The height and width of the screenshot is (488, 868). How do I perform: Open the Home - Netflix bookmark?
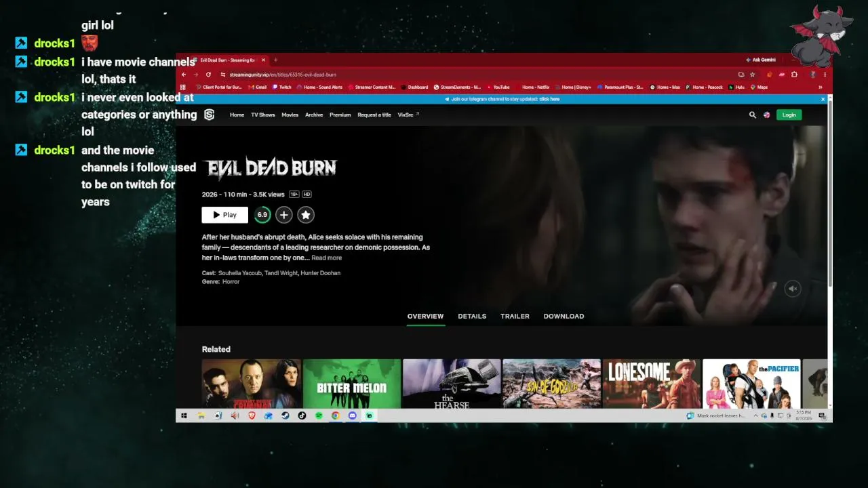coord(532,87)
